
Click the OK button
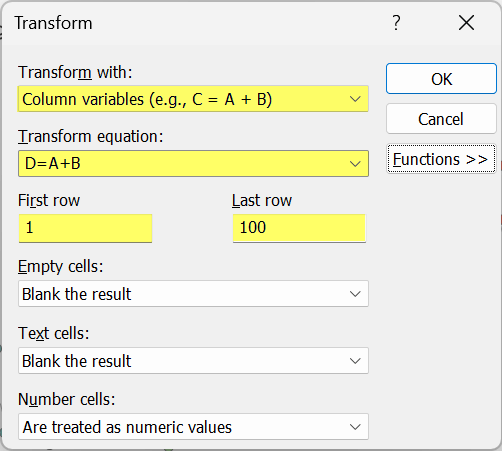pyautogui.click(x=441, y=79)
